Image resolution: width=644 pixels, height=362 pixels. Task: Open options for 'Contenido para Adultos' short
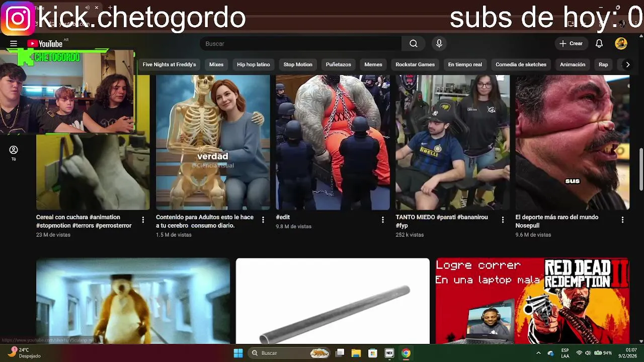click(x=263, y=220)
